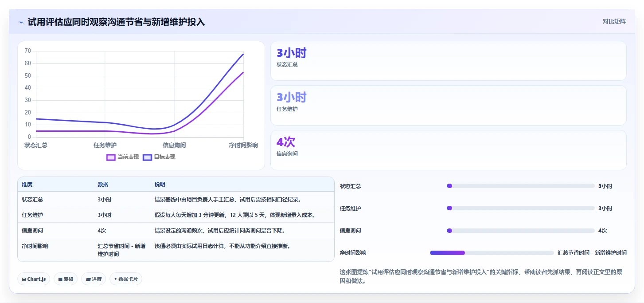Screen dimensions: 644x303
Task: Click the 状态汇总 x-axis label on the chart
Action: click(36, 145)
